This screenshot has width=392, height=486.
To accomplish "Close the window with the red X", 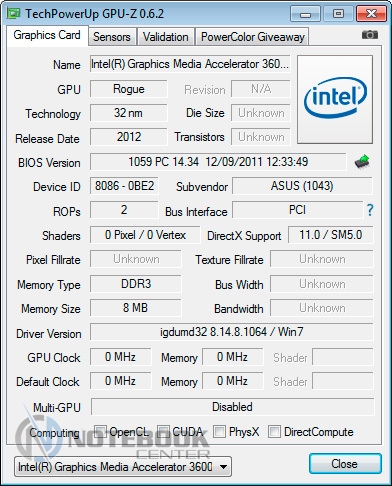I will pyautogui.click(x=371, y=14).
